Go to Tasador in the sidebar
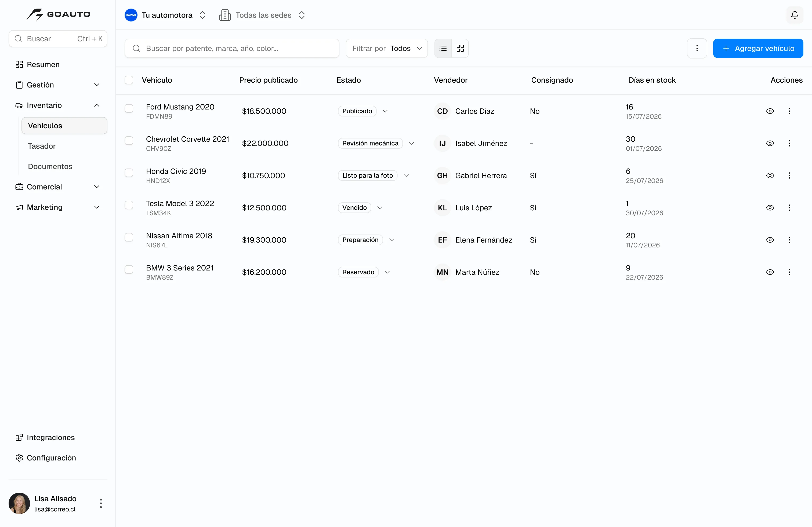This screenshot has height=527, width=812. click(42, 146)
